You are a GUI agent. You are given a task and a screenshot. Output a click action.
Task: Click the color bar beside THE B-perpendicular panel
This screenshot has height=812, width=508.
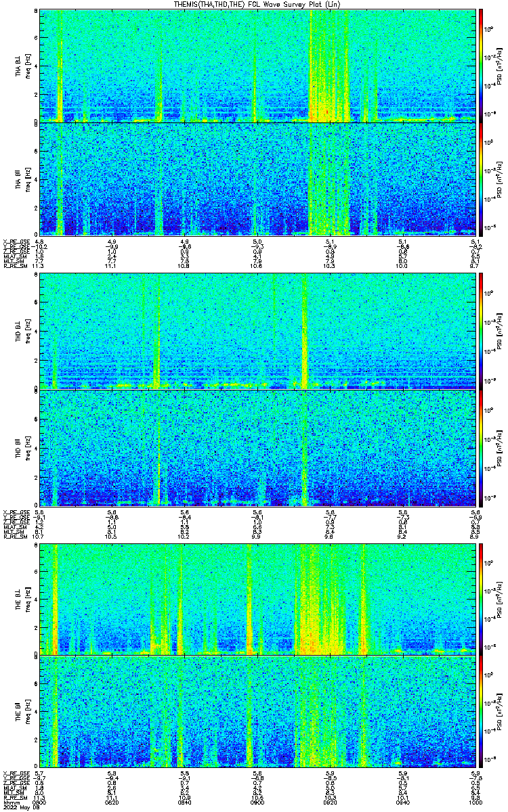[481, 599]
